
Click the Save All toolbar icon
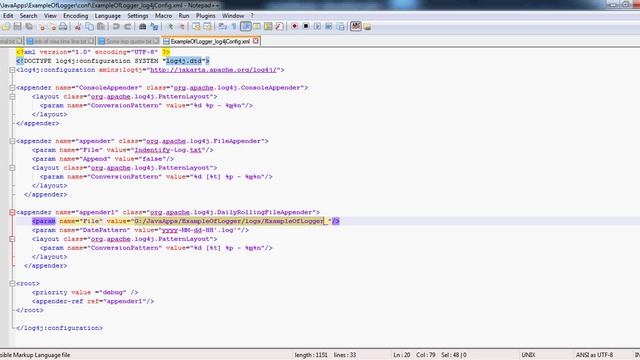point(29,27)
